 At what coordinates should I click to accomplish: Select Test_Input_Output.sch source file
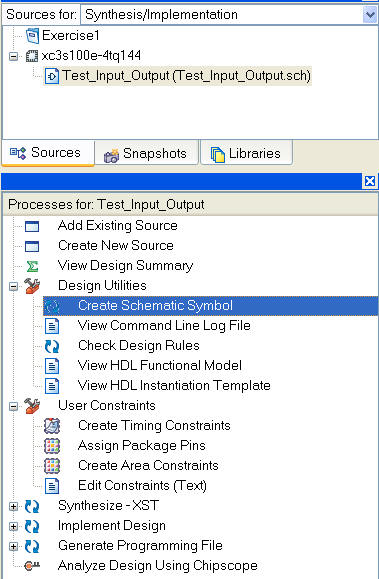(177, 76)
